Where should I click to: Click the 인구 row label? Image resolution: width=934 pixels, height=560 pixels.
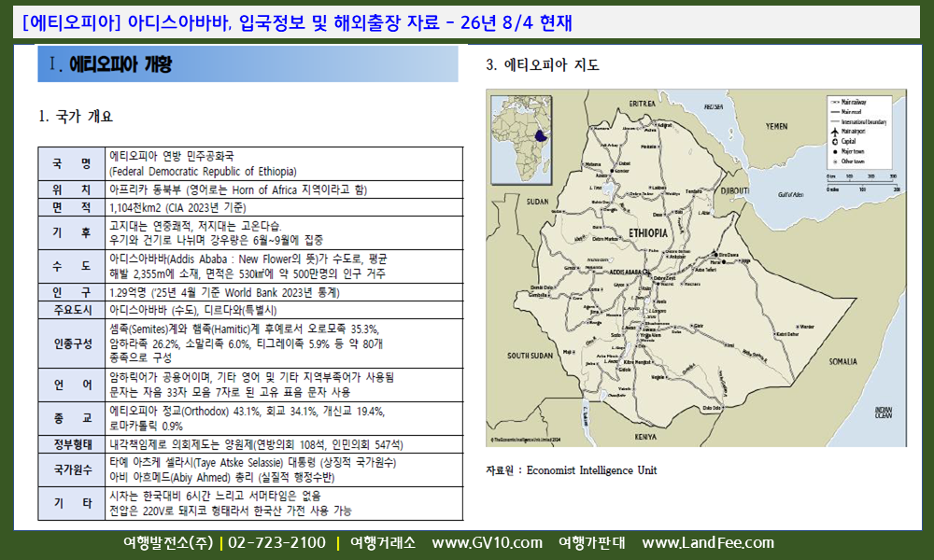tap(72, 292)
